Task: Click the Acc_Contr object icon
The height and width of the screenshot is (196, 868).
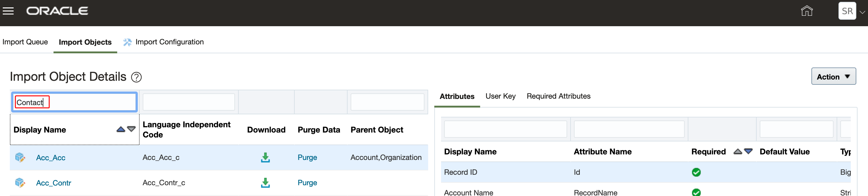Action: click(20, 182)
